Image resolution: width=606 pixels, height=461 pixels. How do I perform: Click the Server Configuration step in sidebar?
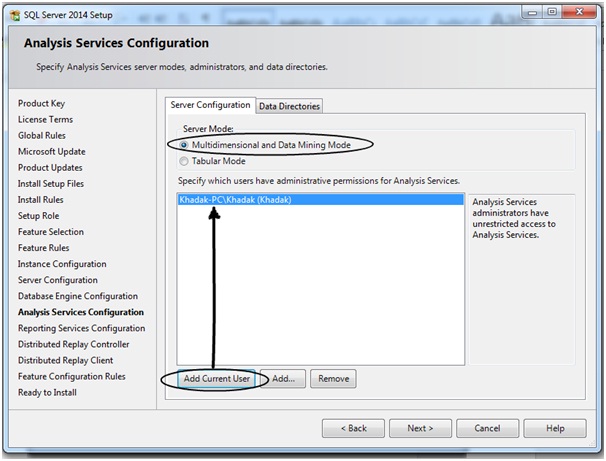(58, 280)
